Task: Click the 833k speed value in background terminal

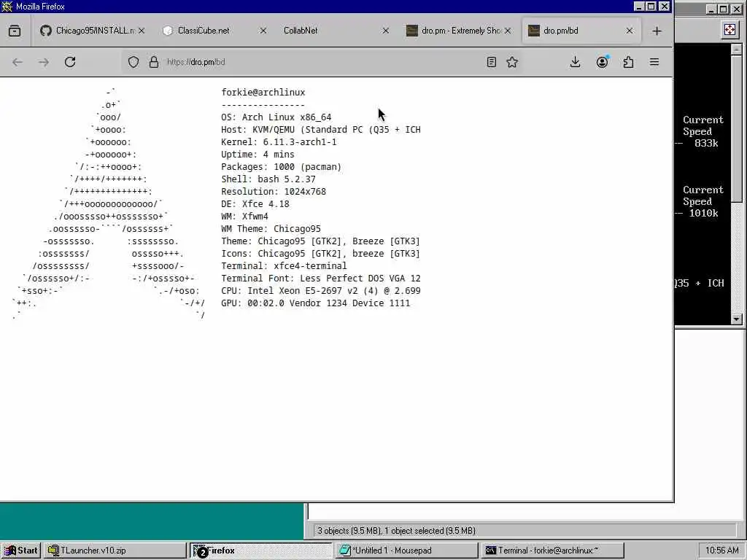Action: (706, 144)
